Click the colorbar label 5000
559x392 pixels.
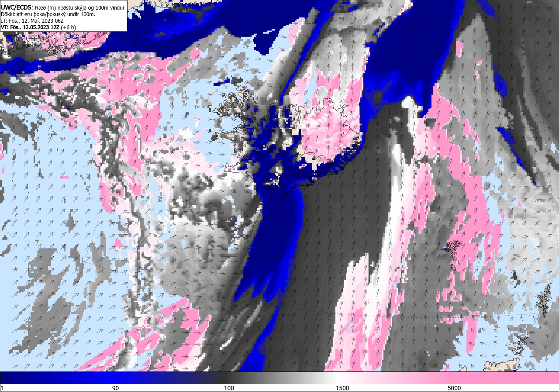[454, 388]
